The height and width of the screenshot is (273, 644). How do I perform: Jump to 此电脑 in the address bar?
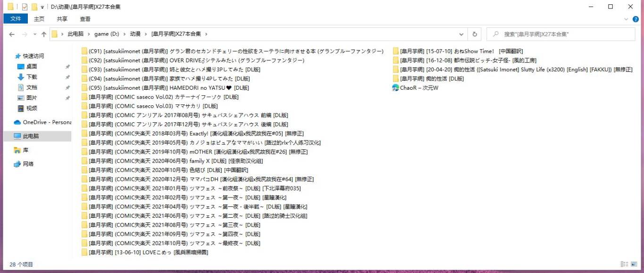pos(75,34)
